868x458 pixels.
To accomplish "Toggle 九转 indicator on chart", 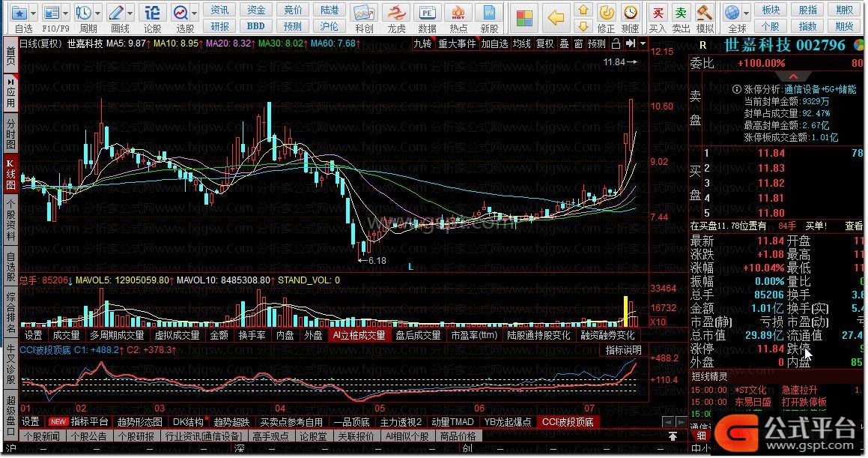I will 422,43.
